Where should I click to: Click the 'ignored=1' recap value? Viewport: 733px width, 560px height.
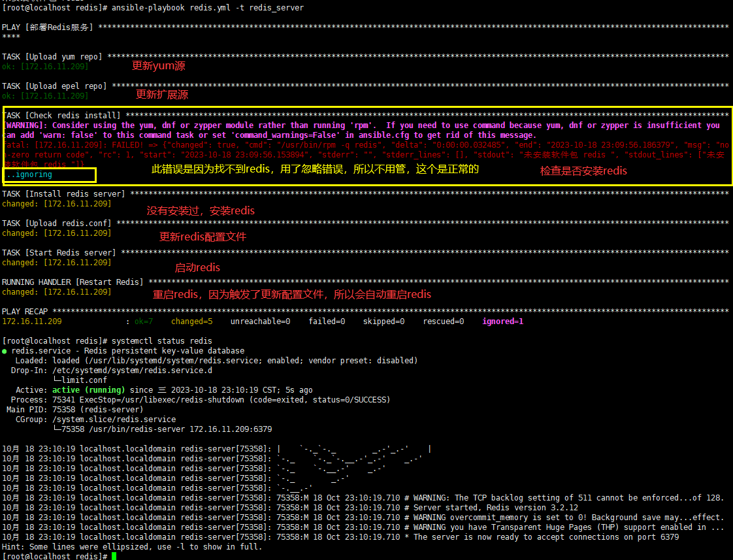tap(503, 321)
